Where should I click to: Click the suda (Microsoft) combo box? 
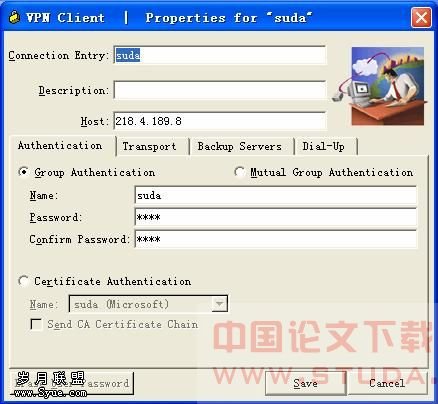point(148,304)
